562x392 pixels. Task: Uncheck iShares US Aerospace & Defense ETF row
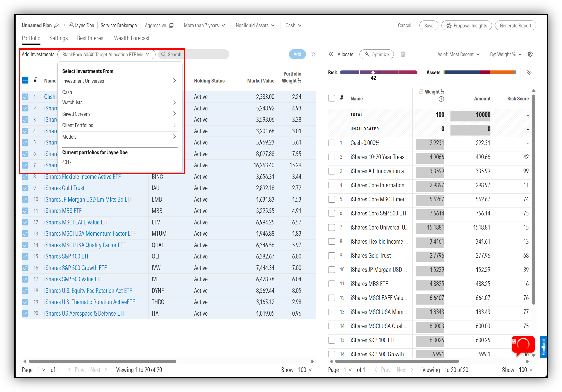25,314
